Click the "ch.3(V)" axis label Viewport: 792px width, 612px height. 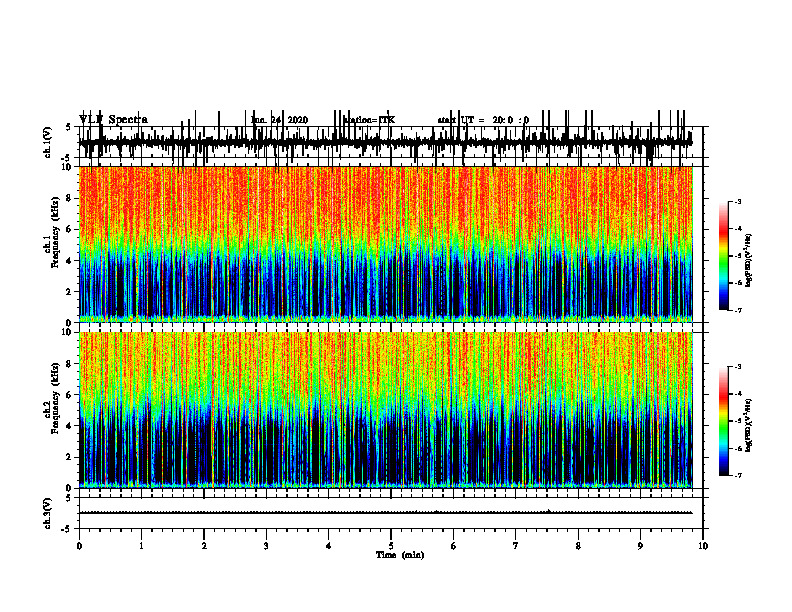click(x=48, y=513)
